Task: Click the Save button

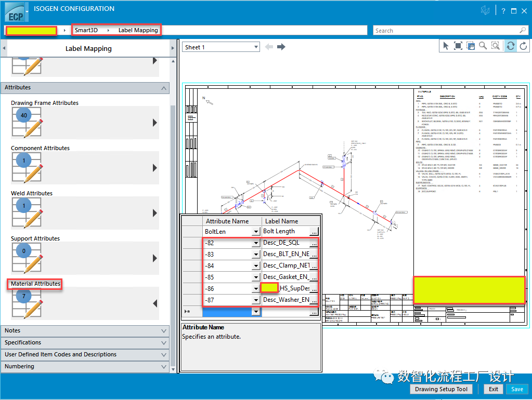Action: click(x=517, y=389)
